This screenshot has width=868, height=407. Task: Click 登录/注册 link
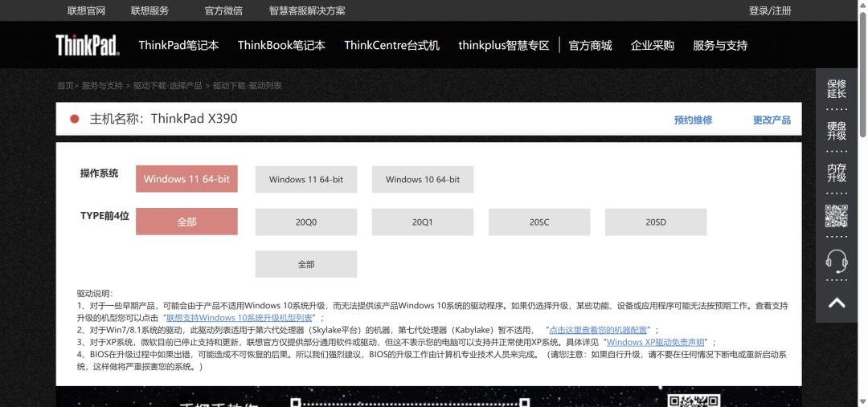[x=770, y=10]
